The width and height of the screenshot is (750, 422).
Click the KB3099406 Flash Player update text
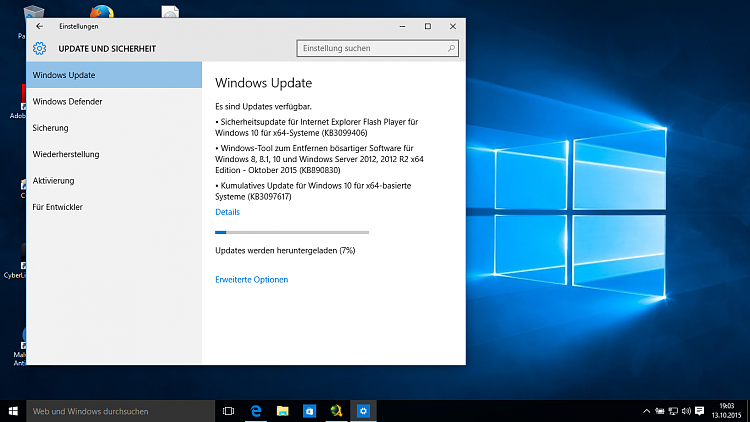click(x=317, y=127)
